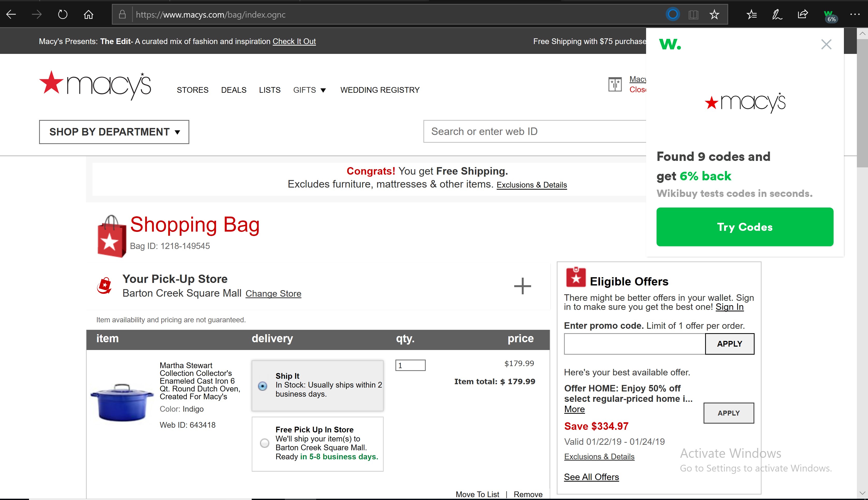868x500 pixels.
Task: Focus the promo code input field
Action: click(635, 344)
